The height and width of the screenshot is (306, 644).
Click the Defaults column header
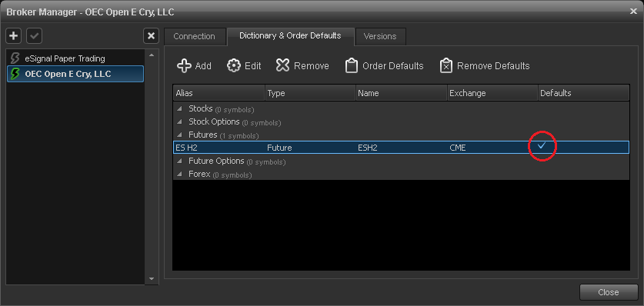coord(584,93)
